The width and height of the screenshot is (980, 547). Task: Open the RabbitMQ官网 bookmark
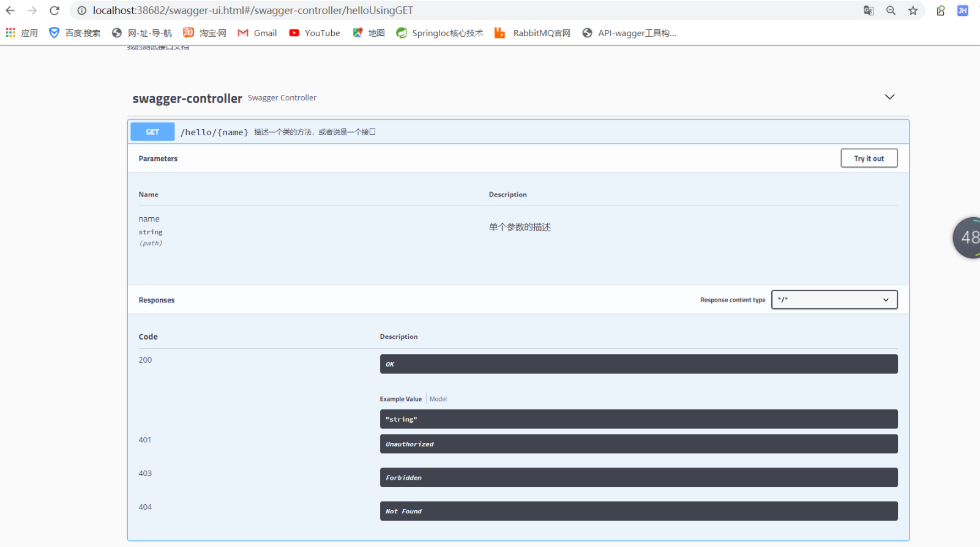(533, 33)
